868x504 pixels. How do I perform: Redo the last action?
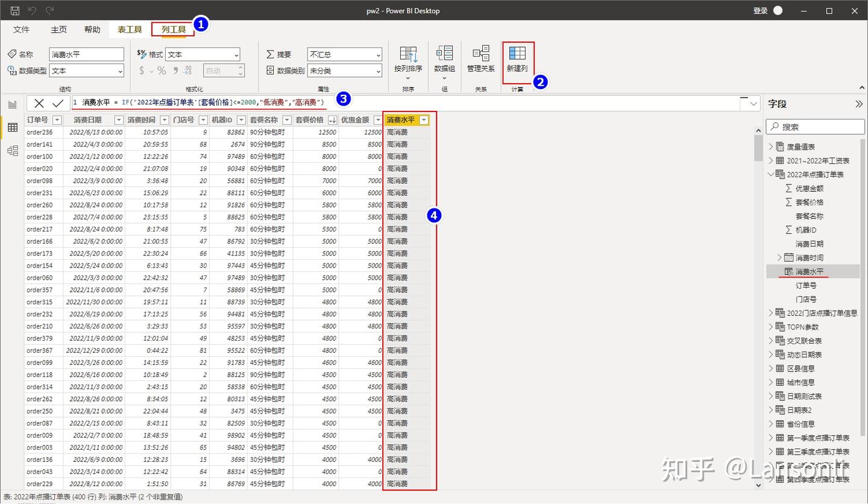[x=50, y=11]
